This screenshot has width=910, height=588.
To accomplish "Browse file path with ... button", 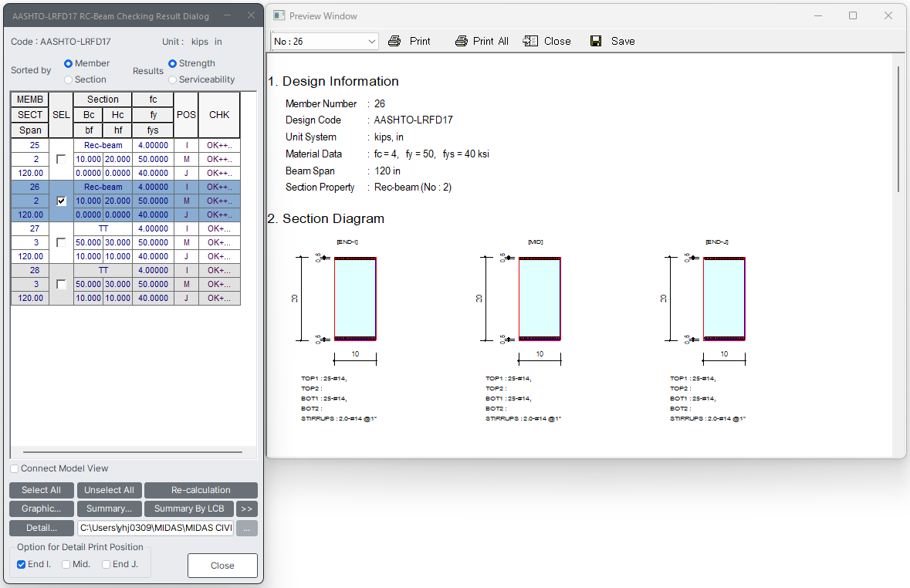I will [x=247, y=529].
